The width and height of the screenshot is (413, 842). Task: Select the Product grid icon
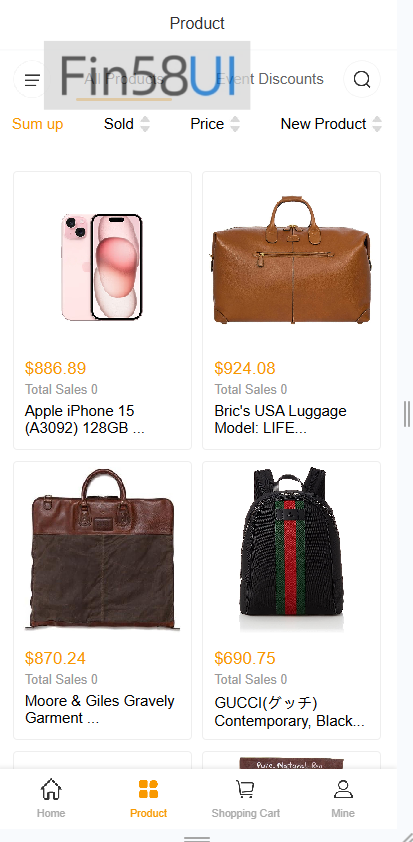tap(148, 789)
